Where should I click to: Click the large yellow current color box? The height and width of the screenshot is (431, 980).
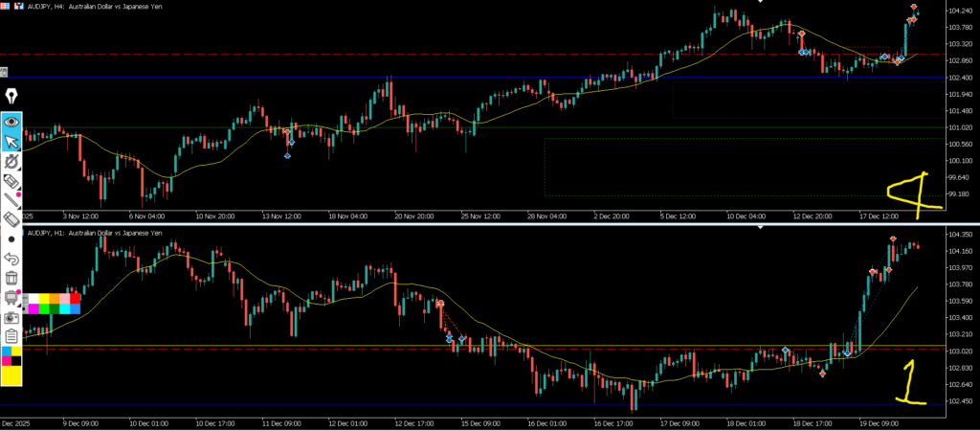(11, 374)
